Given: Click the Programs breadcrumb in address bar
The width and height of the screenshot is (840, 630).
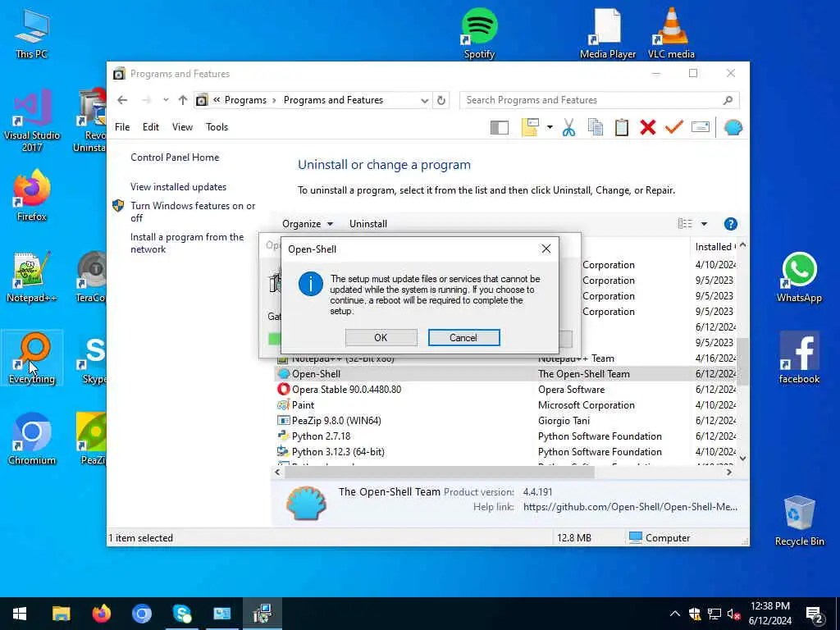Looking at the screenshot, I should coord(245,100).
